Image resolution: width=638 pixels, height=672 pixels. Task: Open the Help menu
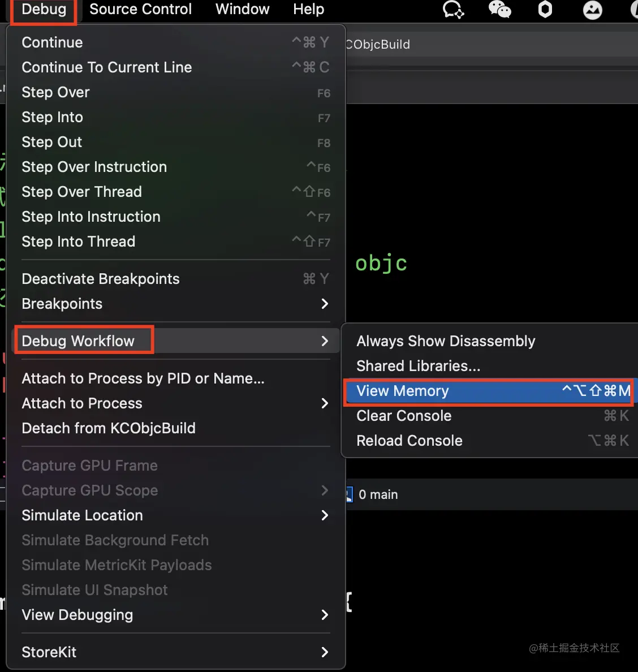pos(308,10)
